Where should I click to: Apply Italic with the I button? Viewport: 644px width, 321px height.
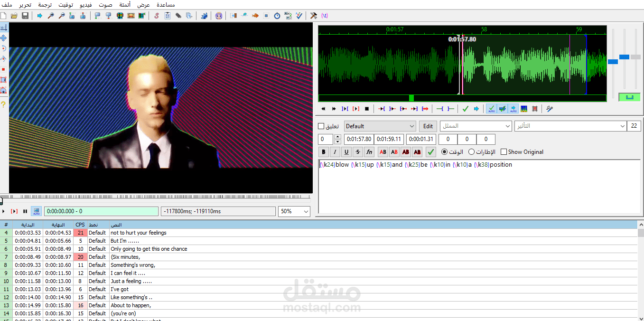point(335,152)
